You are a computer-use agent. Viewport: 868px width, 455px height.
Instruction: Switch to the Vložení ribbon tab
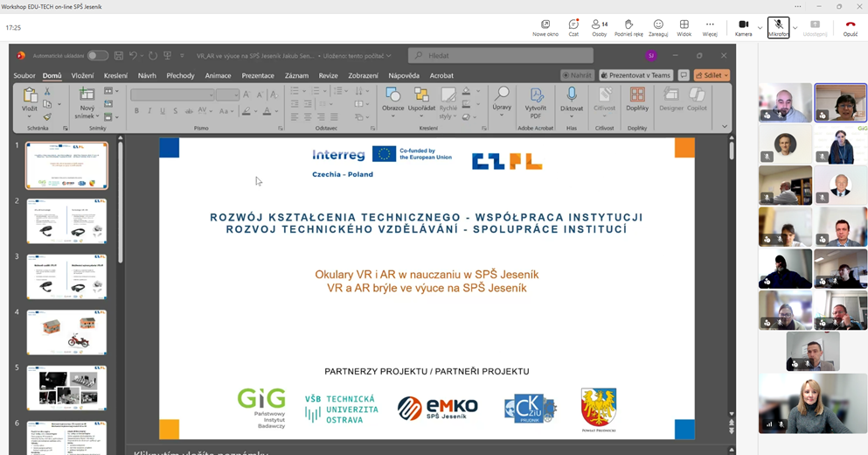point(82,76)
